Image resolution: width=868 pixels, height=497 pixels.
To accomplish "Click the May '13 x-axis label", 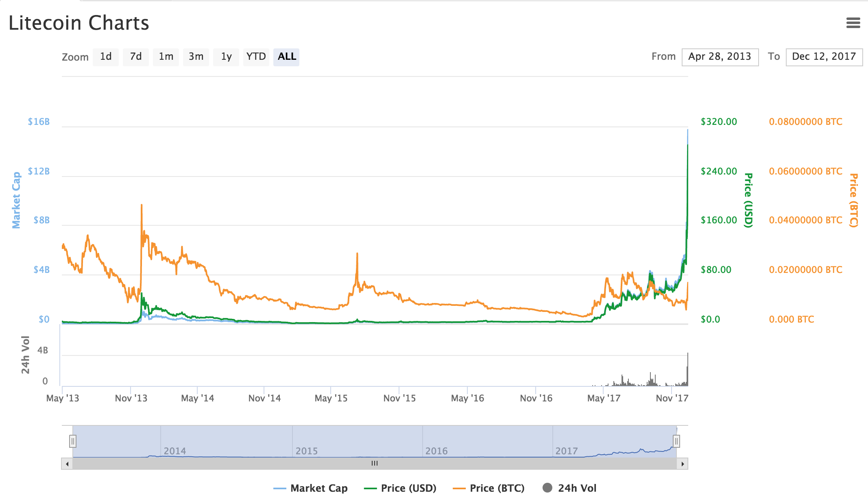I will (63, 398).
